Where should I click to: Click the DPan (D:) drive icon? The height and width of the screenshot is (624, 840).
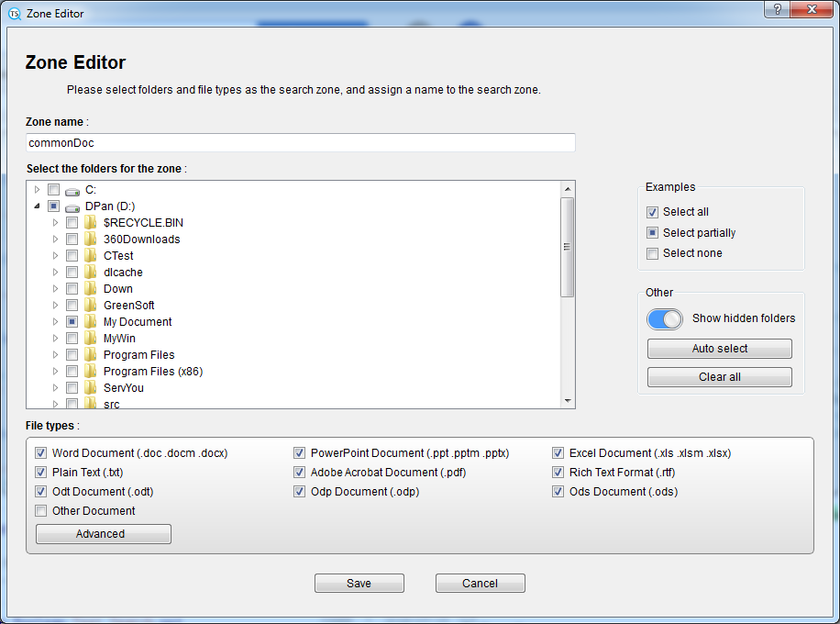click(72, 206)
